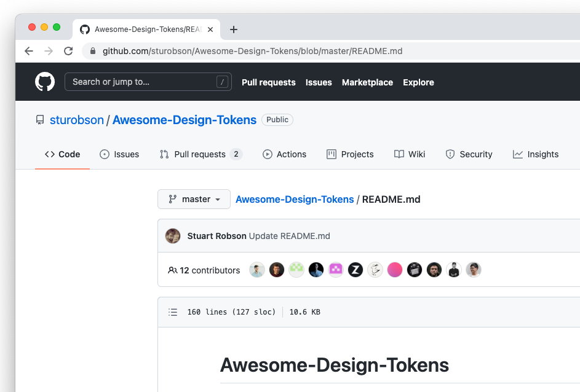Open the last contributor avatar in the row
This screenshot has height=392, width=580.
click(474, 270)
